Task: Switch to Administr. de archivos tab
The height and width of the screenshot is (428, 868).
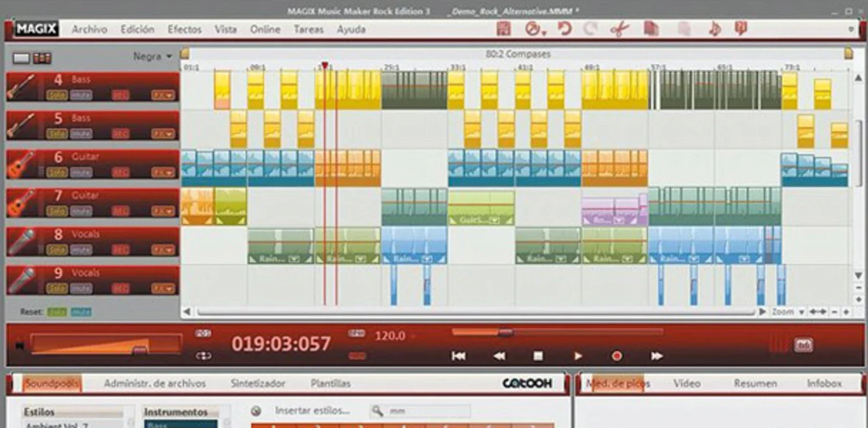Action: [x=155, y=384]
